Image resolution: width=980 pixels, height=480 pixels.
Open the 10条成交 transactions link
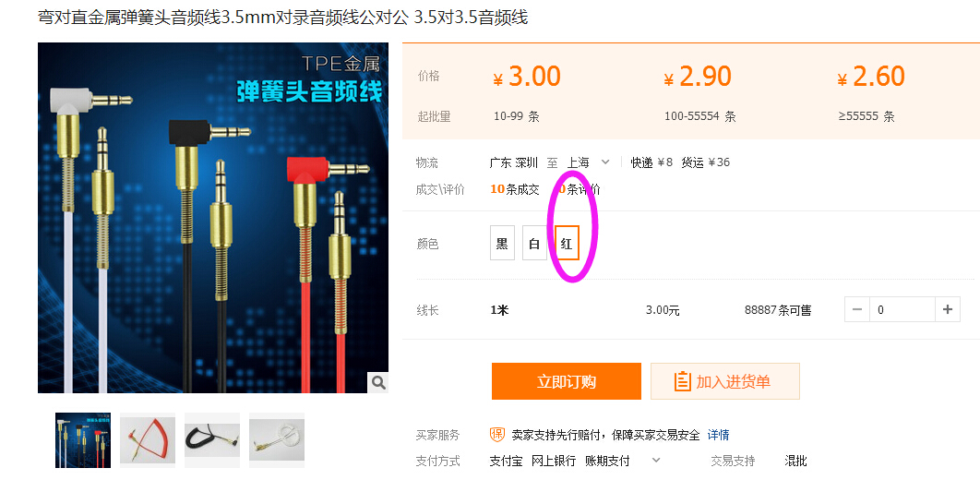[515, 189]
